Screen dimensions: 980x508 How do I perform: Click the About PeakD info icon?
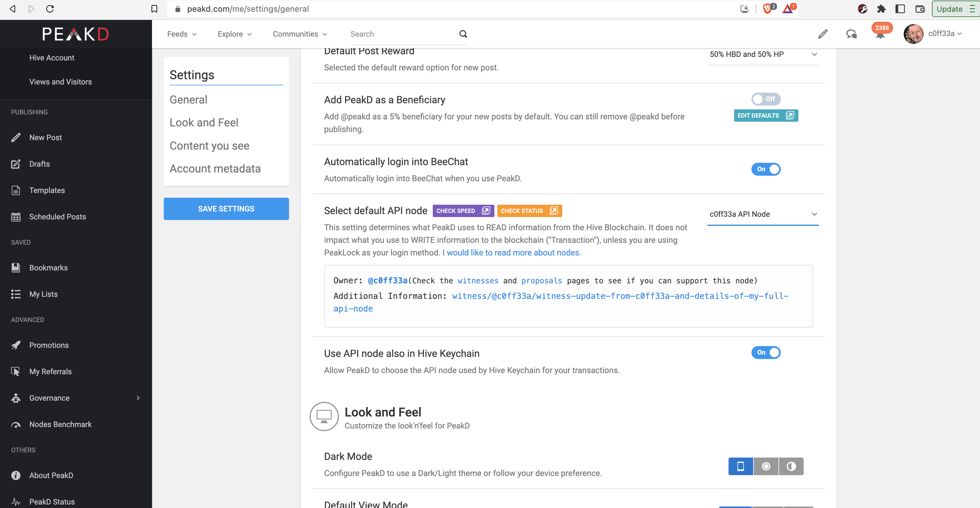[16, 475]
